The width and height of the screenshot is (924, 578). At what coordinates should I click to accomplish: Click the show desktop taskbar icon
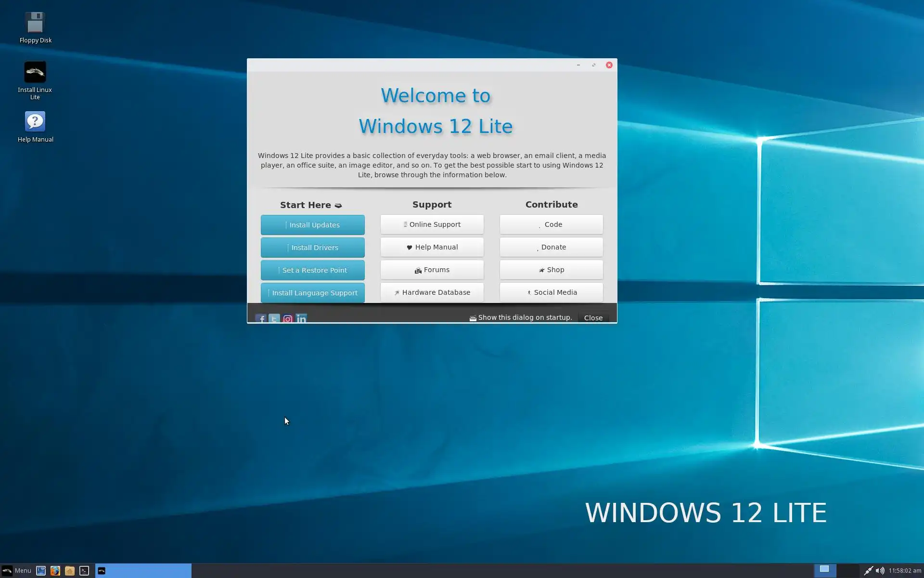pyautogui.click(x=41, y=571)
